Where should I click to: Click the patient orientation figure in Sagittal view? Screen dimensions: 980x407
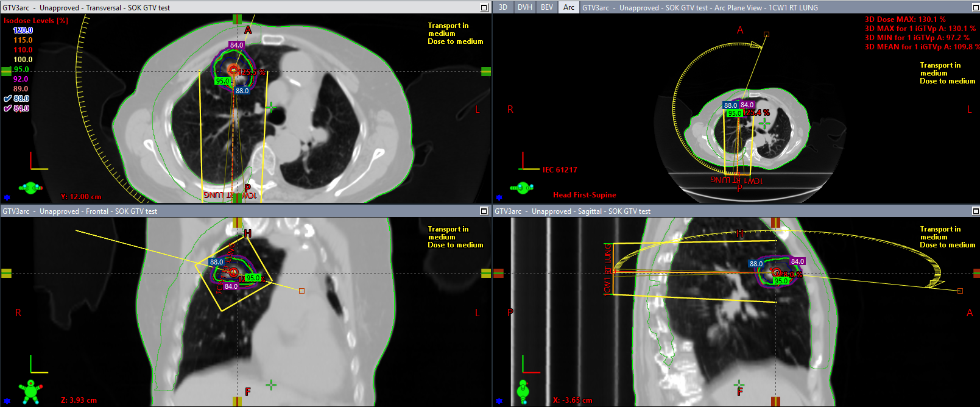click(x=523, y=391)
